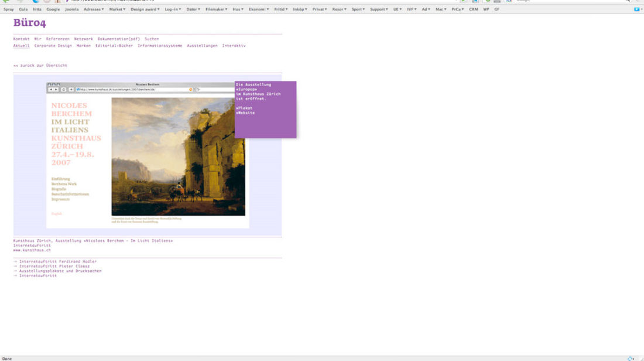Screen dimensions: 644x361
Task: Click the Kunsthaus Zürich Ausstellung caption text
Action: click(93, 240)
